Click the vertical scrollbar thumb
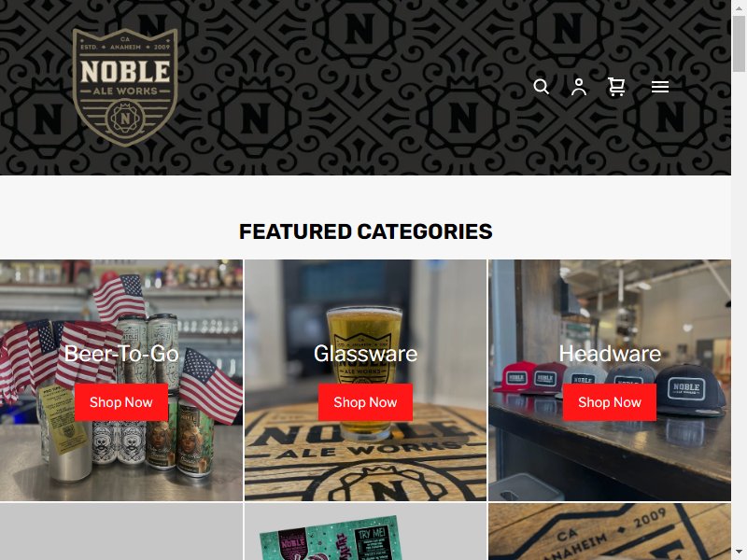 tap(739, 44)
